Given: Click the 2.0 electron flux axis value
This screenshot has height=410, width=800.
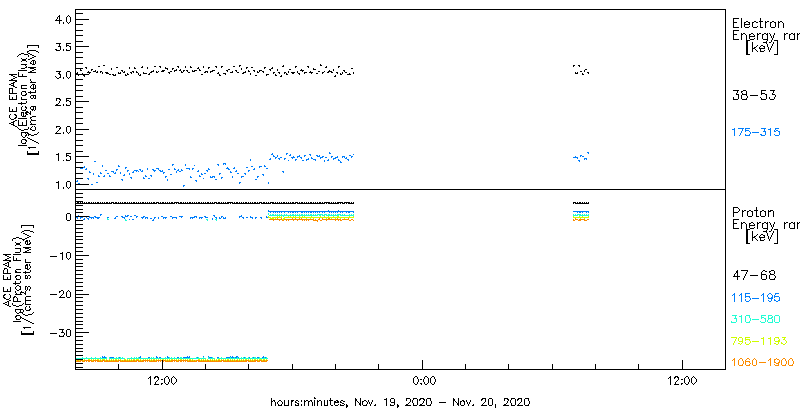Looking at the screenshot, I should pyautogui.click(x=63, y=129).
